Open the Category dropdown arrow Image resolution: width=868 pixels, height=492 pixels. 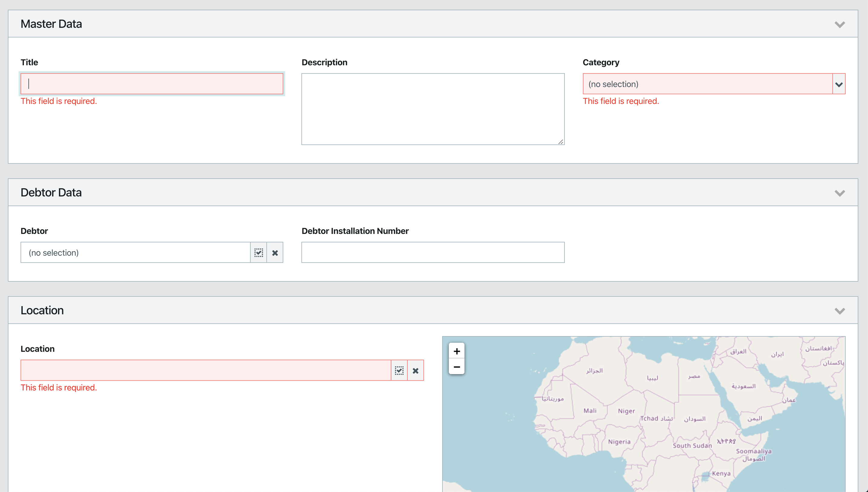pos(839,84)
